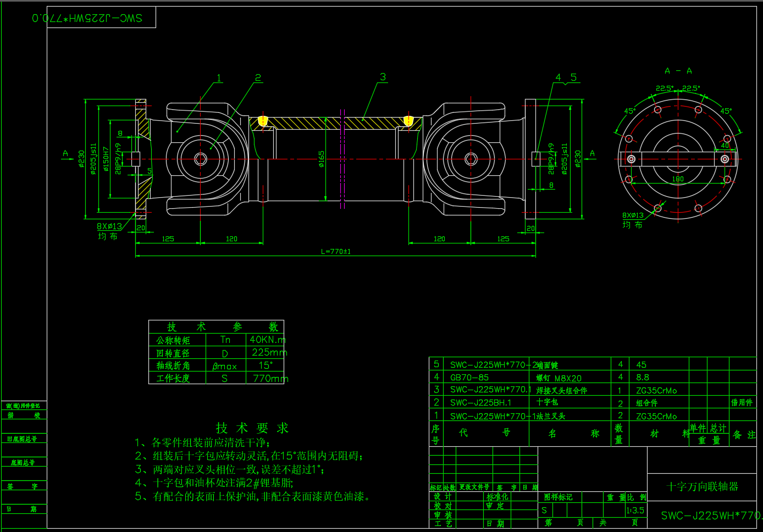
Task: Select the ø165 shaft diameter dimension
Action: pyautogui.click(x=322, y=159)
